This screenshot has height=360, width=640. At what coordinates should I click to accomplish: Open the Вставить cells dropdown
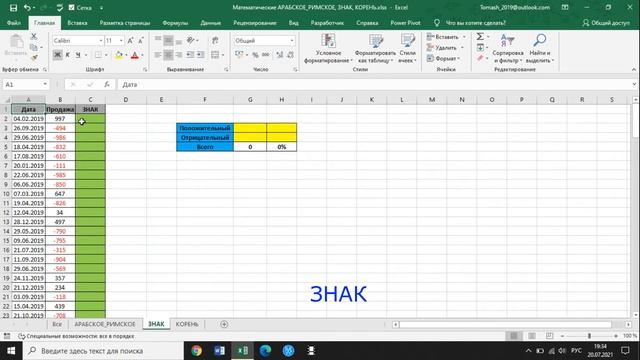(x=464, y=37)
